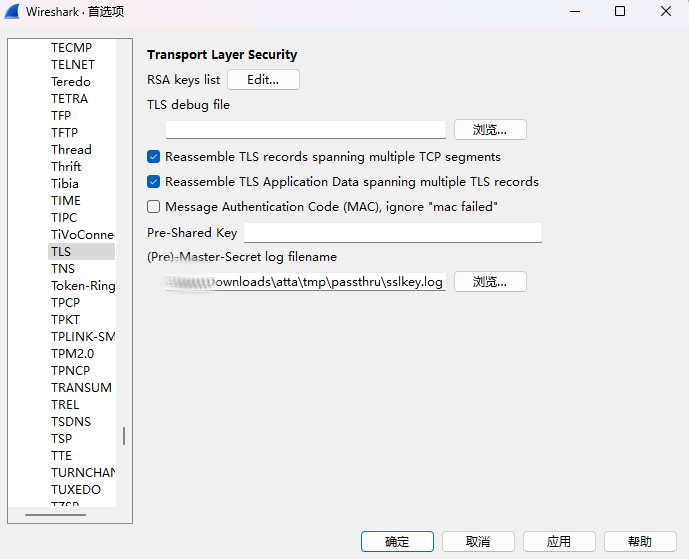Image resolution: width=689 pixels, height=559 pixels.
Task: Select TECMP protocol in list
Action: coord(72,47)
